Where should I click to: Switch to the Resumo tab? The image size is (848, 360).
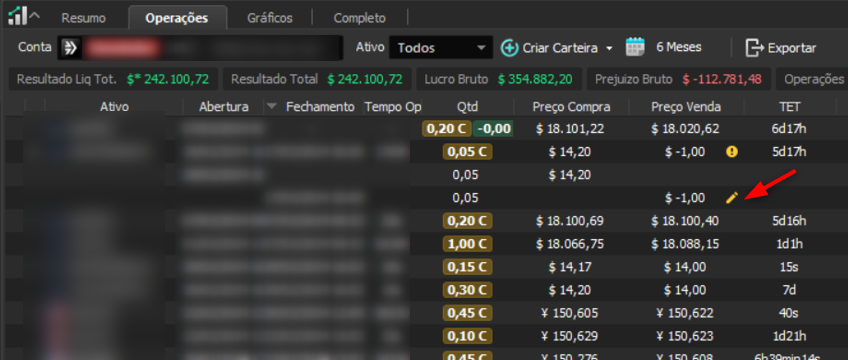point(83,18)
